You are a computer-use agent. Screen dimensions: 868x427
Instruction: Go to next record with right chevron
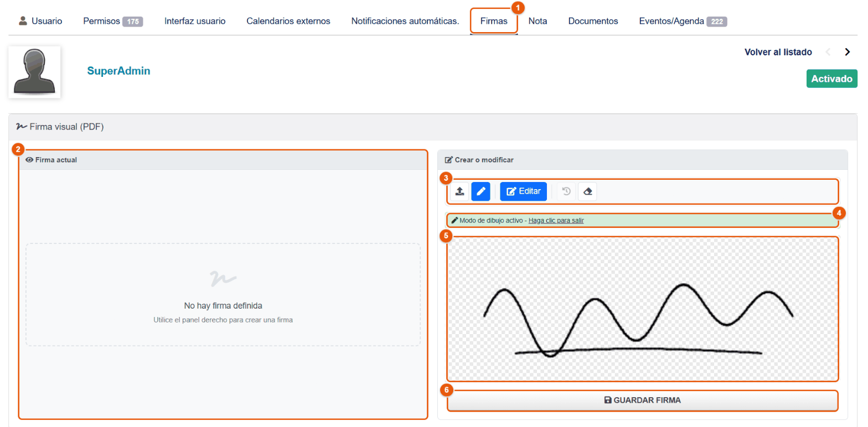(848, 52)
